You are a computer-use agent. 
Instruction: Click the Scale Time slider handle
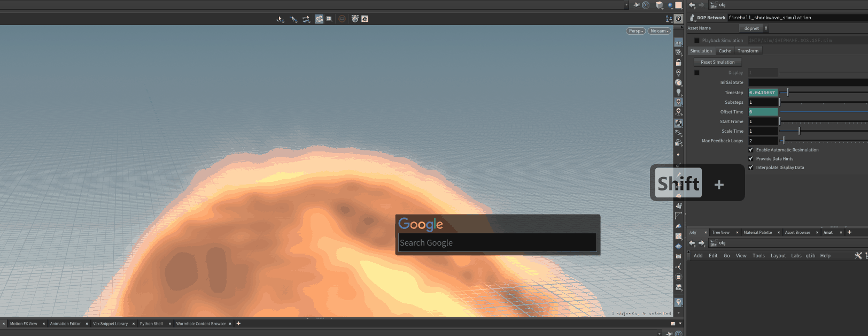pyautogui.click(x=799, y=131)
